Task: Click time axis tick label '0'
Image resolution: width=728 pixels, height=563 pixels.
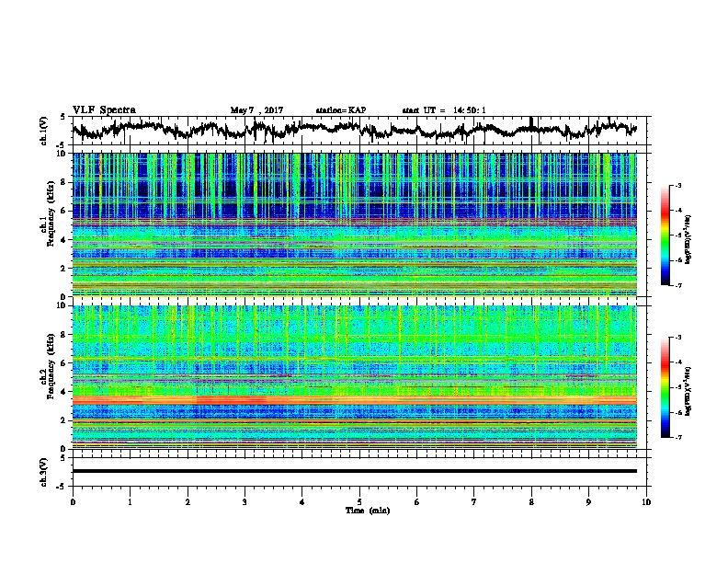Action: 73,502
